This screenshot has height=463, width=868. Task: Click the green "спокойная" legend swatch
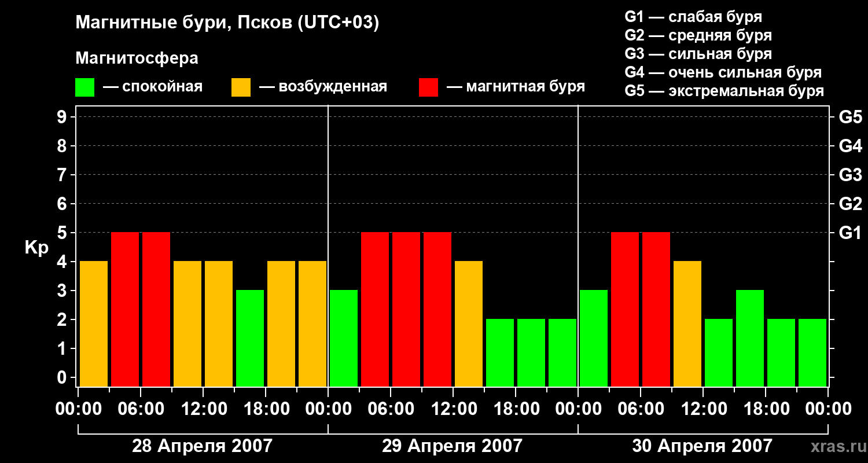[84, 87]
